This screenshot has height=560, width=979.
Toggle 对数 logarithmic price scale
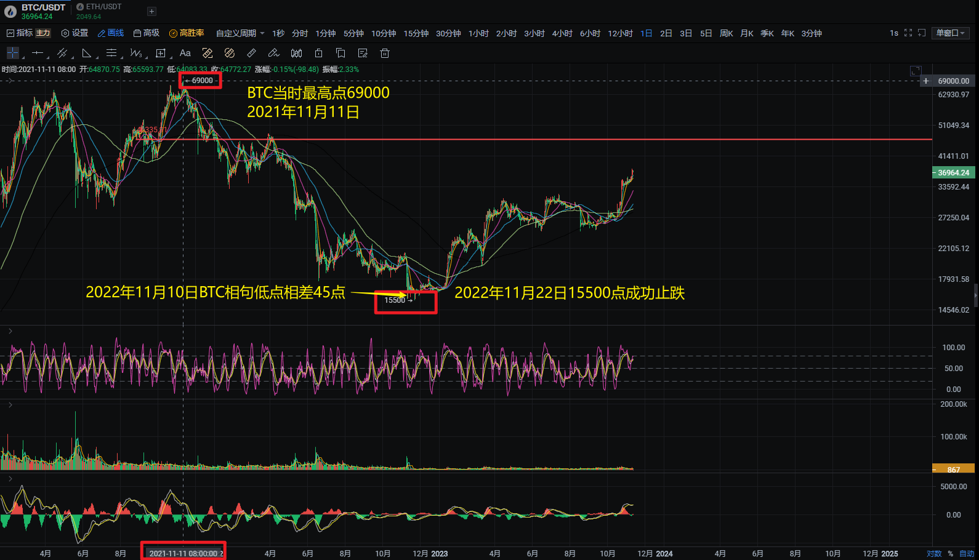pos(934,553)
